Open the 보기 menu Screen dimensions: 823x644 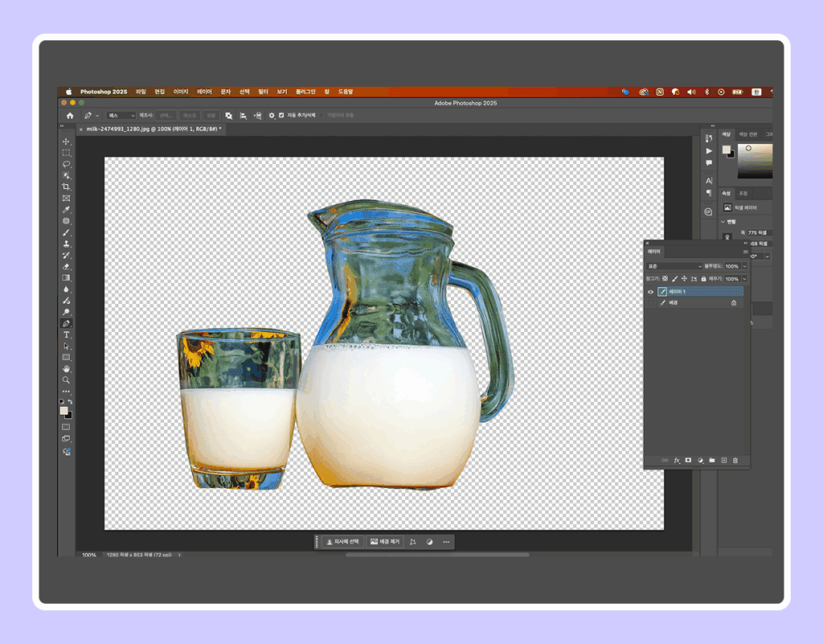282,92
